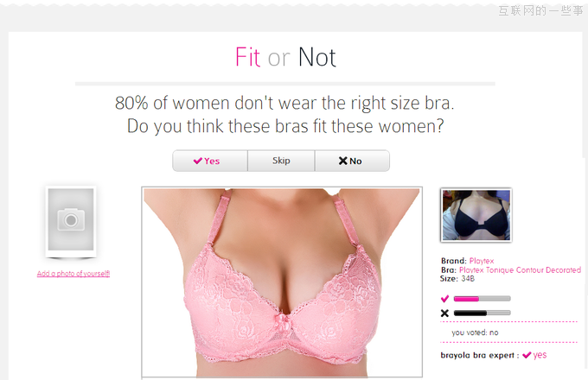Click the Size 34B label
Viewport: 588px width, 380px height.
pyautogui.click(x=457, y=279)
